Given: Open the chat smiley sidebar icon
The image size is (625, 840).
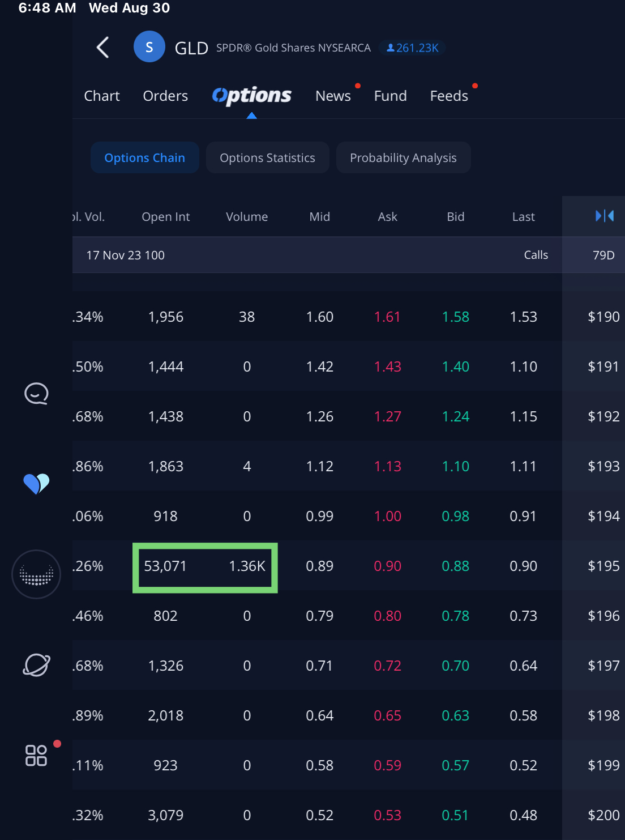Looking at the screenshot, I should [x=36, y=393].
